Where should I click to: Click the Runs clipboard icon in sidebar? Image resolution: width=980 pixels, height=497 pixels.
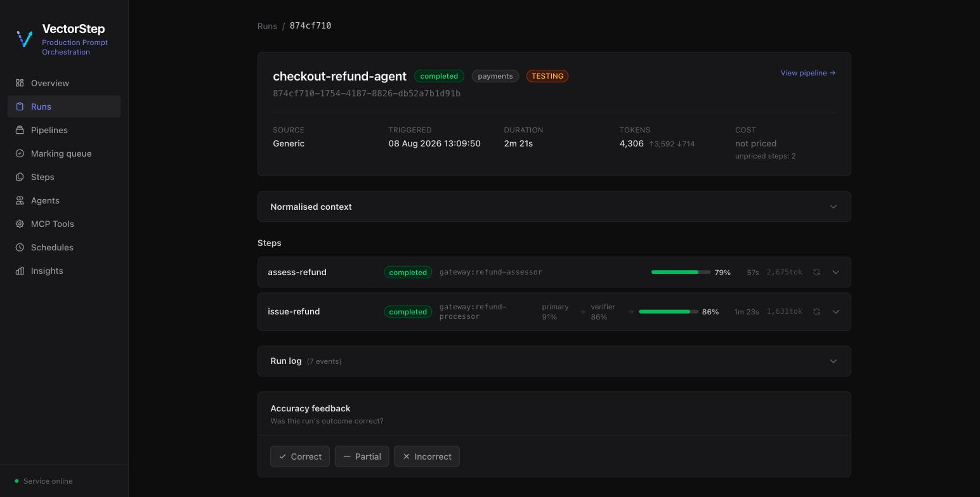click(20, 106)
